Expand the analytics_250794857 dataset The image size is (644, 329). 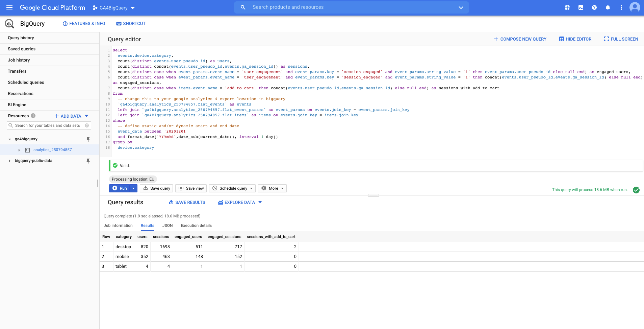click(x=19, y=150)
